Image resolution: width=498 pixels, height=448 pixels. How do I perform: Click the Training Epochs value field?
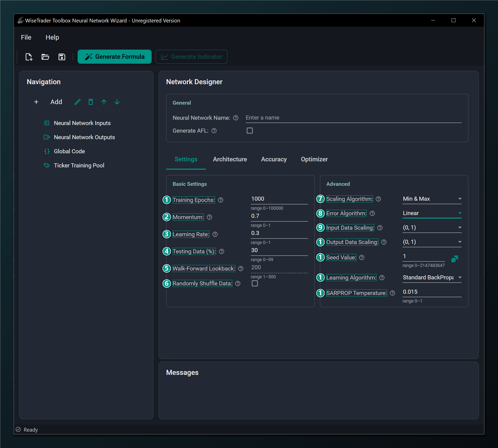pyautogui.click(x=279, y=199)
